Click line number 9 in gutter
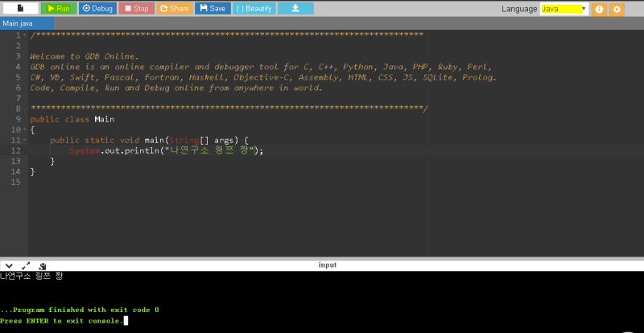Screen dimensions: 644x333 click(x=18, y=120)
